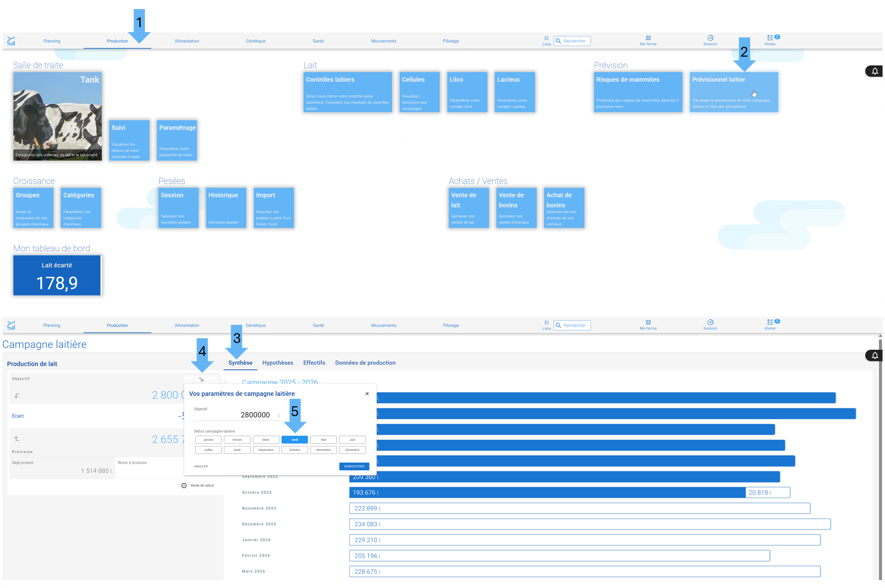The width and height of the screenshot is (885, 588).
Task: Click ANNULER in the parameters dialog
Action: (x=201, y=466)
